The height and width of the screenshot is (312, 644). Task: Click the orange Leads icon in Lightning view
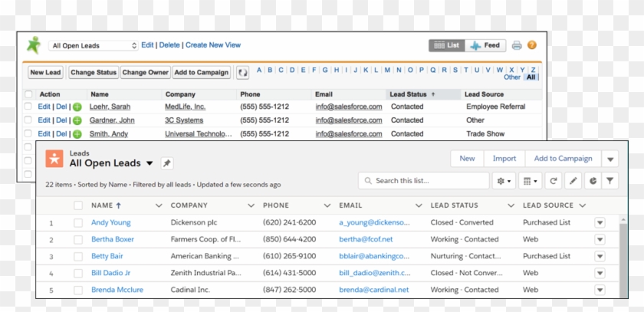54,159
